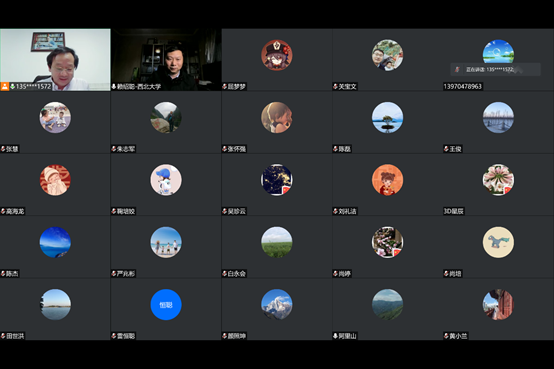Click the muted mic icon next to 关宝文
Image resolution: width=554 pixels, height=369 pixels.
click(x=335, y=86)
